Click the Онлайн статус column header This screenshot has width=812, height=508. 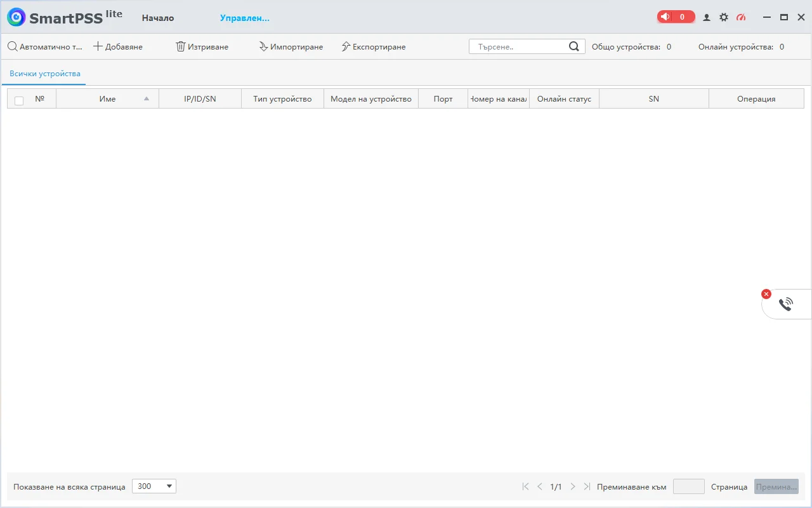564,99
